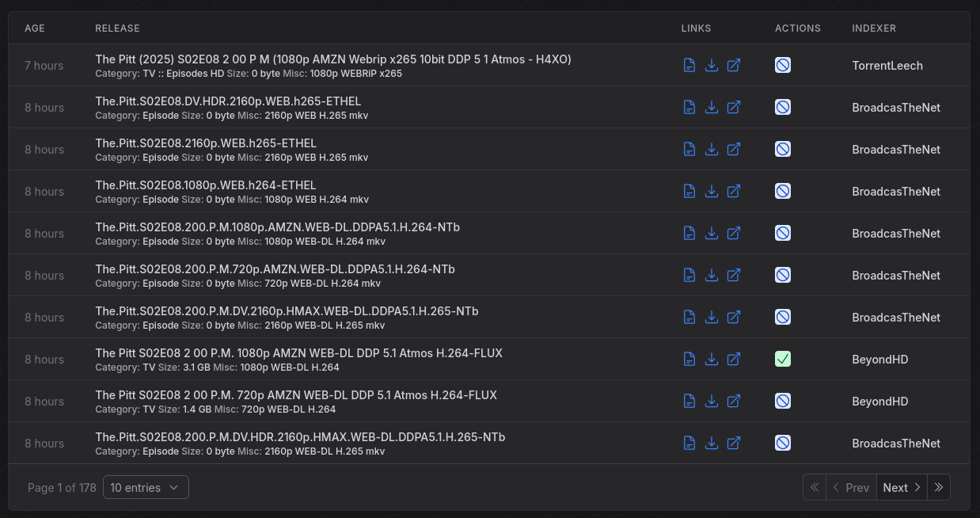Screen dimensions: 980x518
Task: Open document icon for 720p FLUX release
Action: [x=689, y=401]
